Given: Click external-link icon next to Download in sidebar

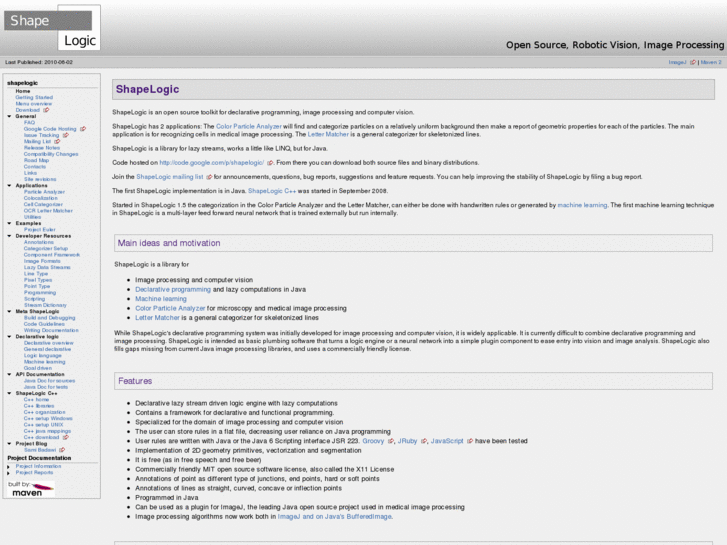Looking at the screenshot, I should click(x=46, y=110).
